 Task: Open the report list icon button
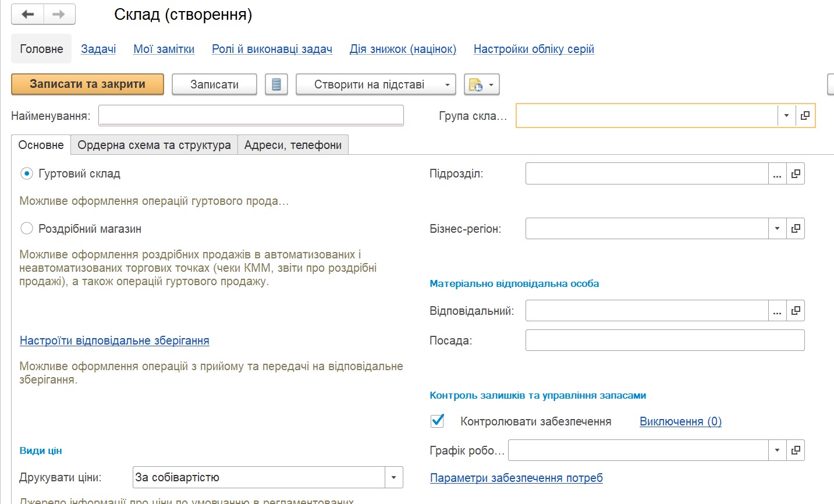(276, 84)
